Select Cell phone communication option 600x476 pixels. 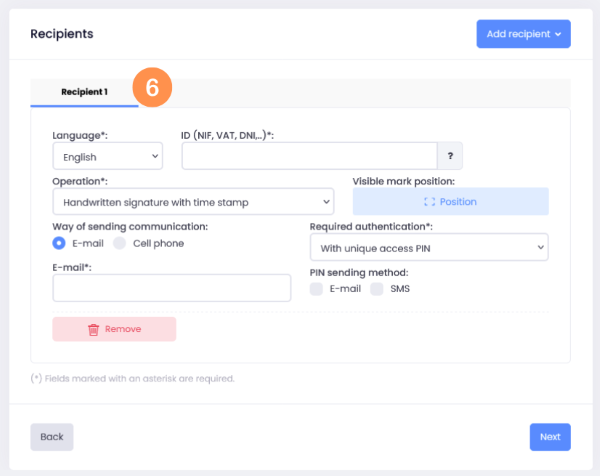click(120, 243)
